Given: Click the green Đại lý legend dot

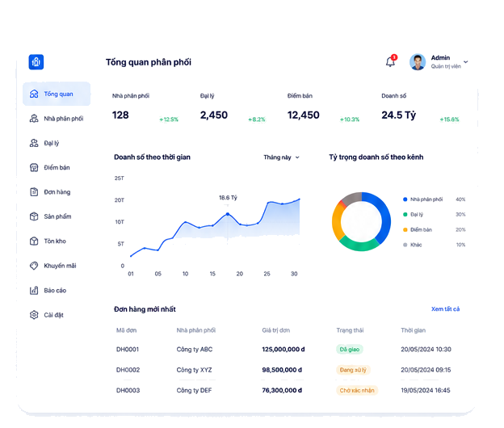Looking at the screenshot, I should [405, 214].
